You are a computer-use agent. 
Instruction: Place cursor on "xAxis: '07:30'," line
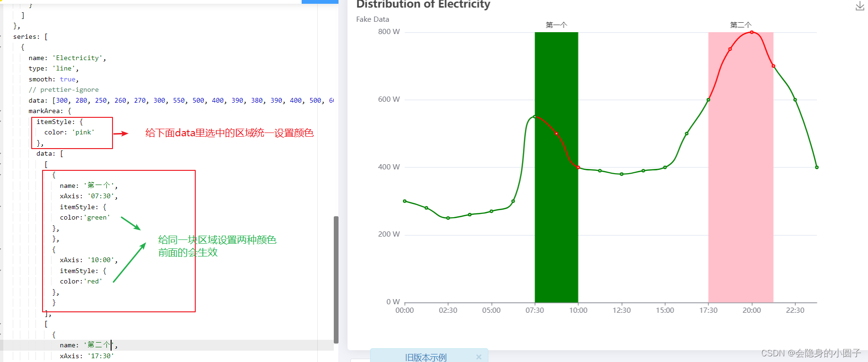[89, 196]
